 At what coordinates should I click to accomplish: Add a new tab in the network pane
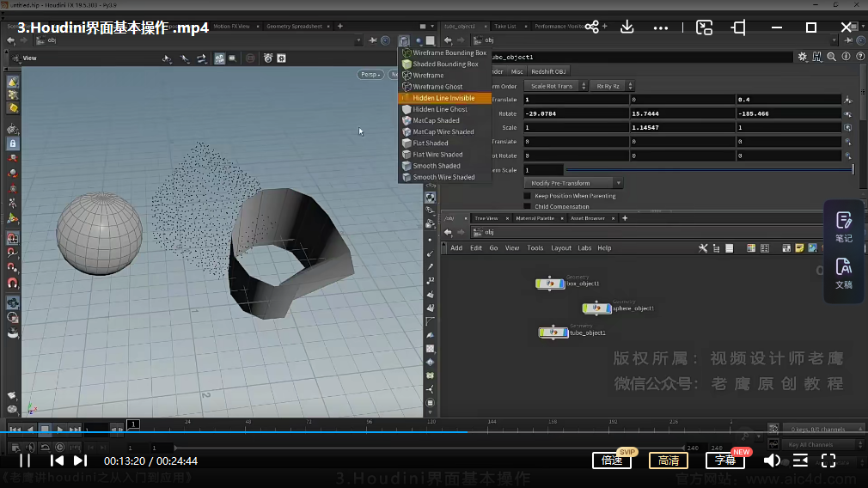[625, 218]
